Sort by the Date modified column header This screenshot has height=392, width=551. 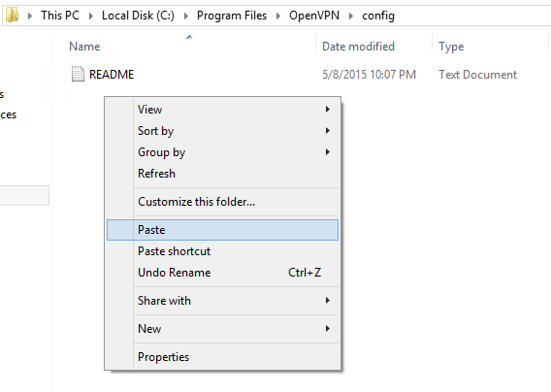pos(358,47)
